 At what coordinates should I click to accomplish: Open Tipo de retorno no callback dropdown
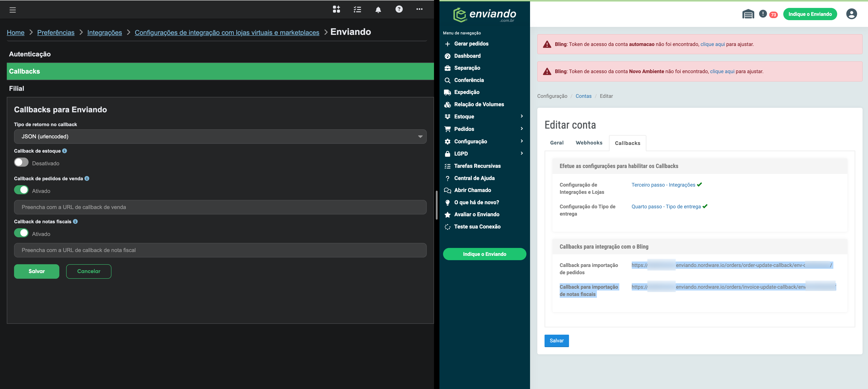[x=220, y=136]
